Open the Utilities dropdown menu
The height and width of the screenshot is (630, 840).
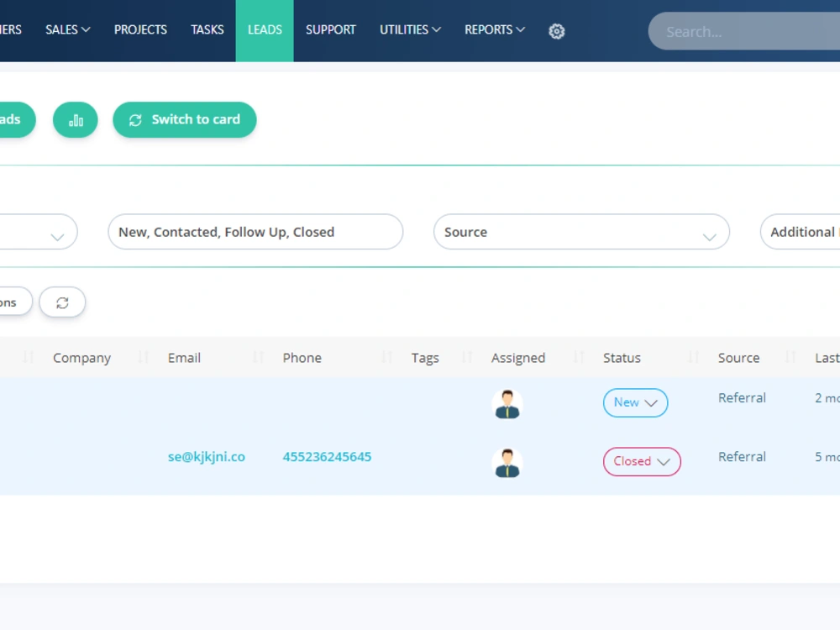click(411, 30)
